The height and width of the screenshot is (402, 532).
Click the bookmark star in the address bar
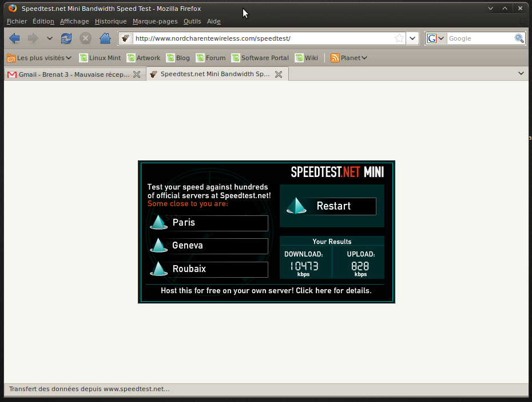[x=399, y=38]
